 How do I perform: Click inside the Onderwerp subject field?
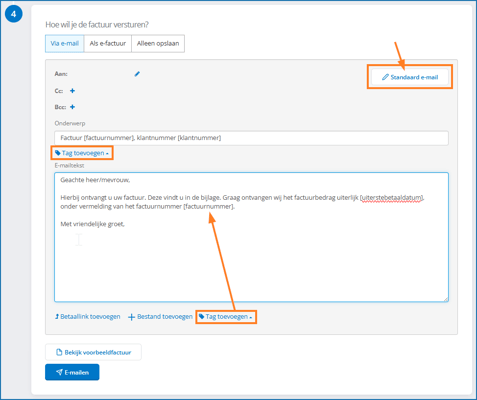[x=251, y=138]
